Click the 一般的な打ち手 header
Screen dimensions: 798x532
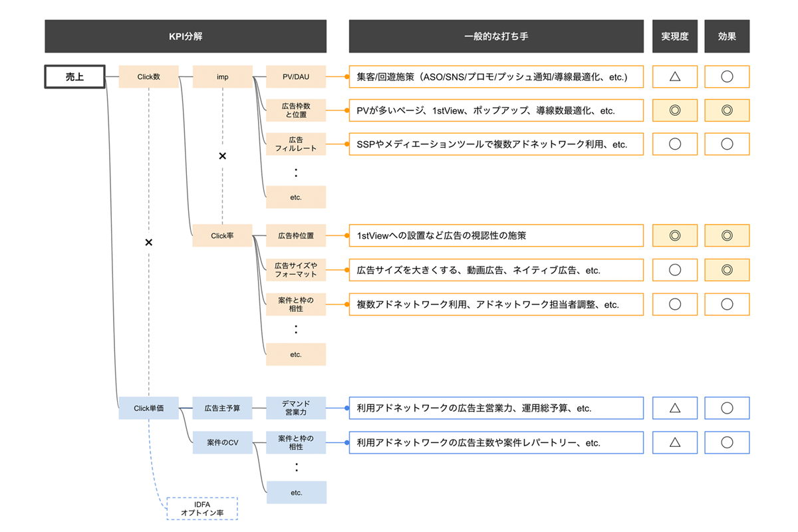coord(496,37)
